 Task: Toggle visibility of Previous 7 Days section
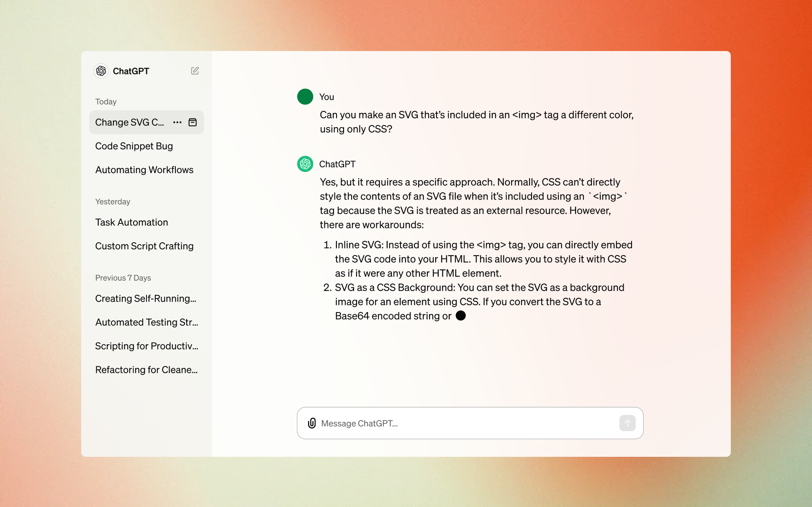click(x=123, y=277)
